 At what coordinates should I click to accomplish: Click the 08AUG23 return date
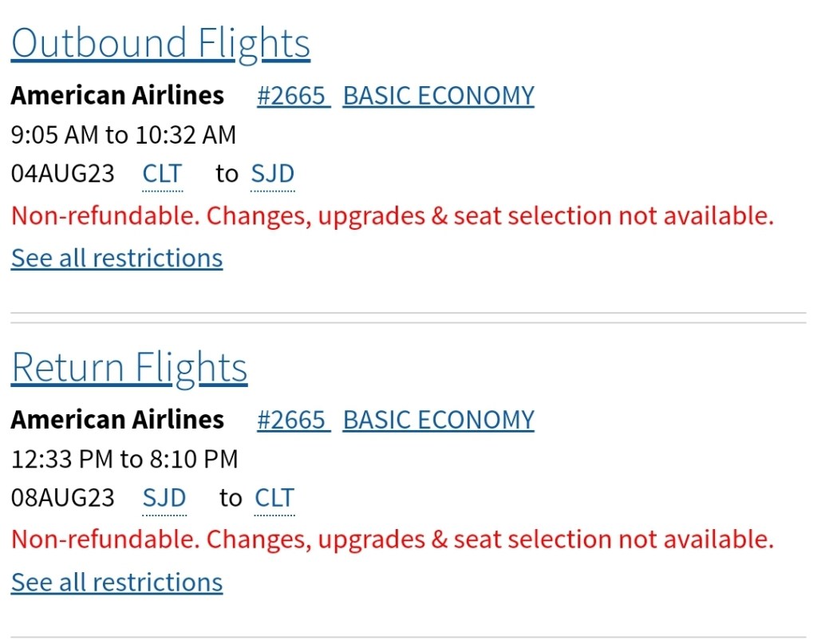pos(63,498)
